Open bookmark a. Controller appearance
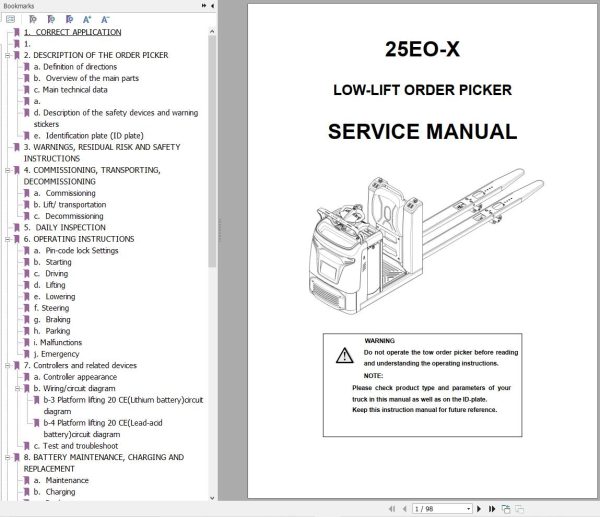Image resolution: width=600 pixels, height=517 pixels. pos(75,377)
